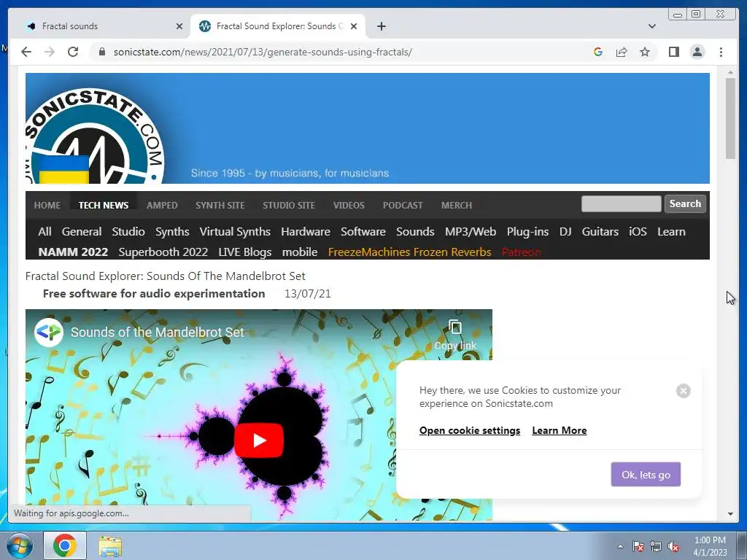
Task: Click Open cookie settings link
Action: [x=470, y=430]
